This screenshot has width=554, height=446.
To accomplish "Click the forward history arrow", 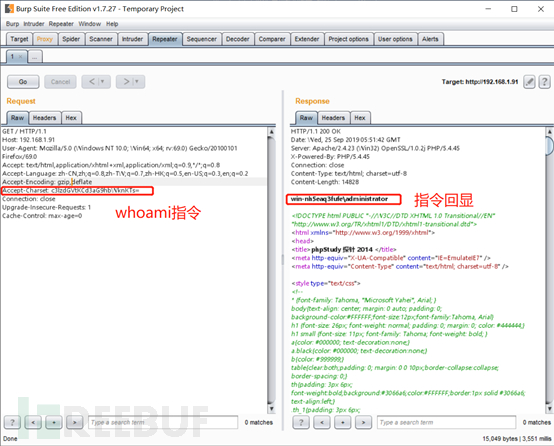I will click(126, 82).
